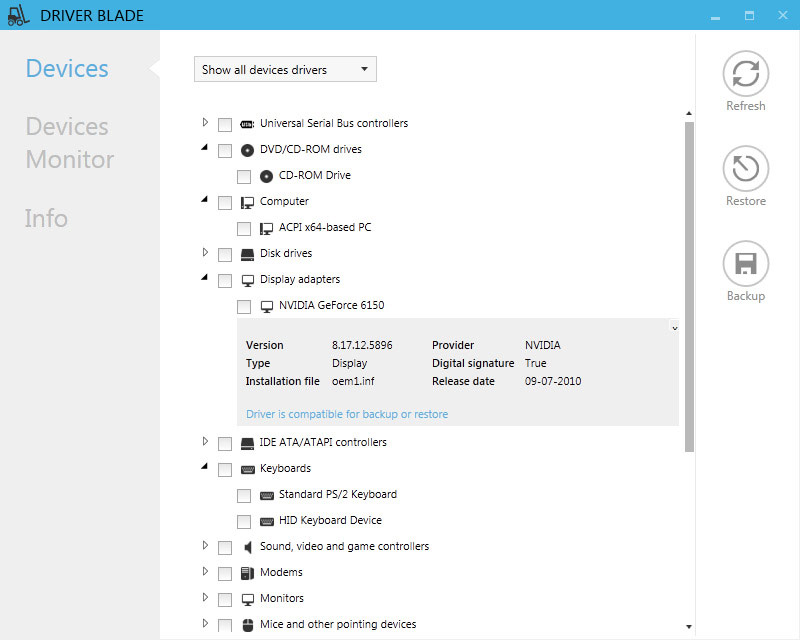
Task: Click Driver is compatible for backup link
Action: click(x=347, y=414)
